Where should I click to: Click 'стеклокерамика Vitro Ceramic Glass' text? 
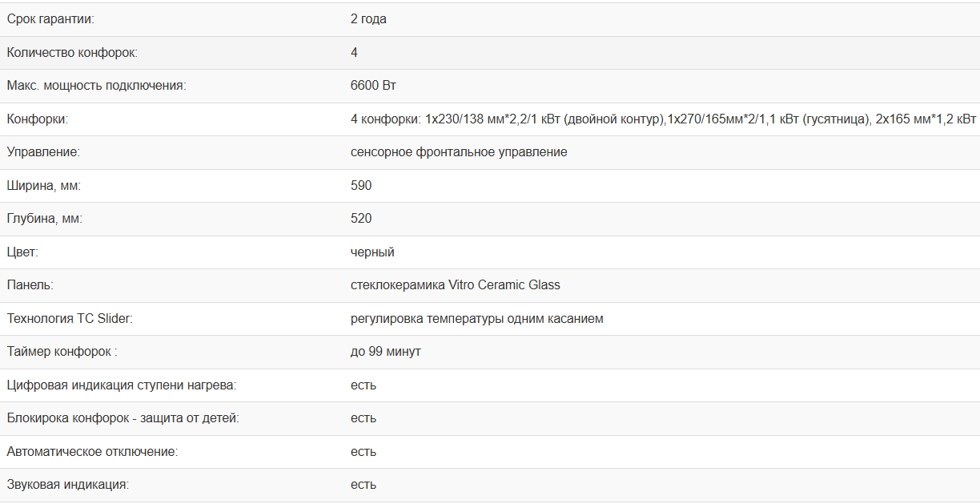(x=456, y=285)
